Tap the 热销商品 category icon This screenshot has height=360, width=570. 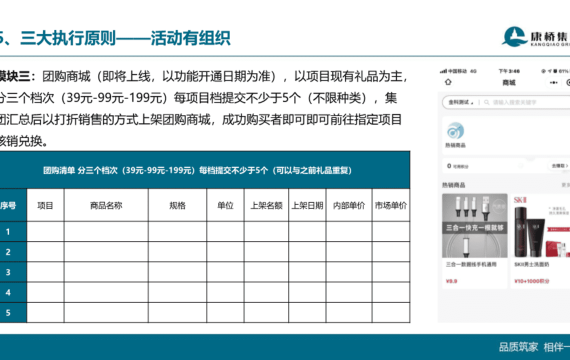tap(455, 131)
